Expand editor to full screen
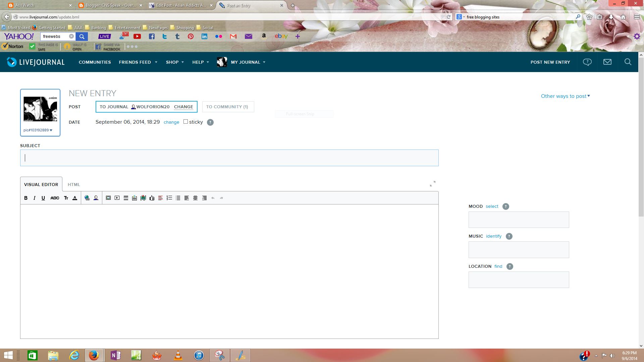644x362 pixels. [432, 184]
